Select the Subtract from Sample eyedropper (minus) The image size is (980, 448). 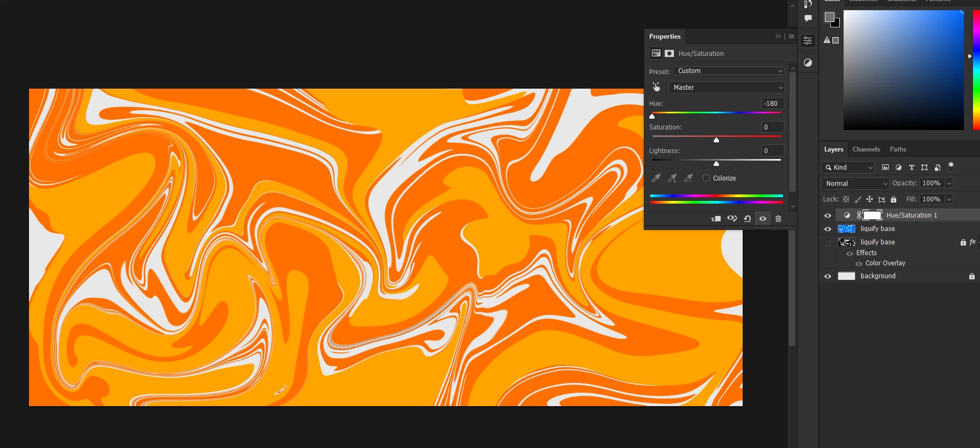tap(688, 178)
